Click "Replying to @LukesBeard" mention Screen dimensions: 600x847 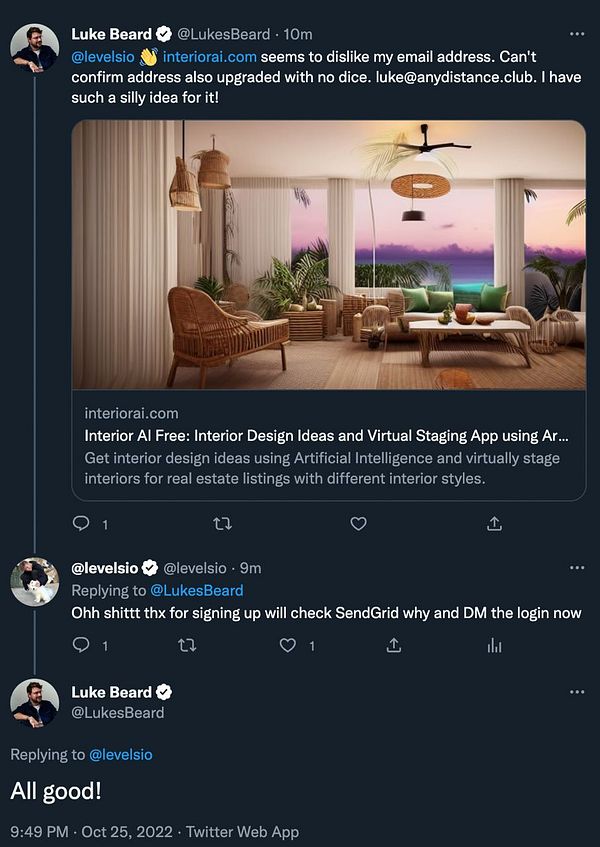(196, 590)
